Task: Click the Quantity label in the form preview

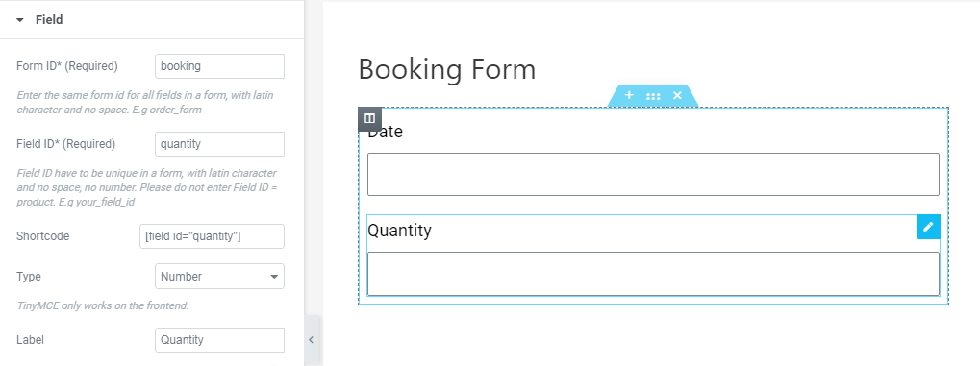Action: (x=399, y=231)
